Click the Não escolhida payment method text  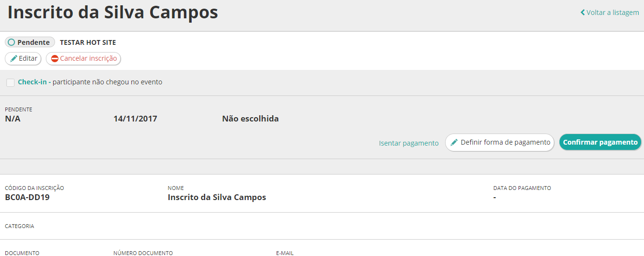[251, 119]
